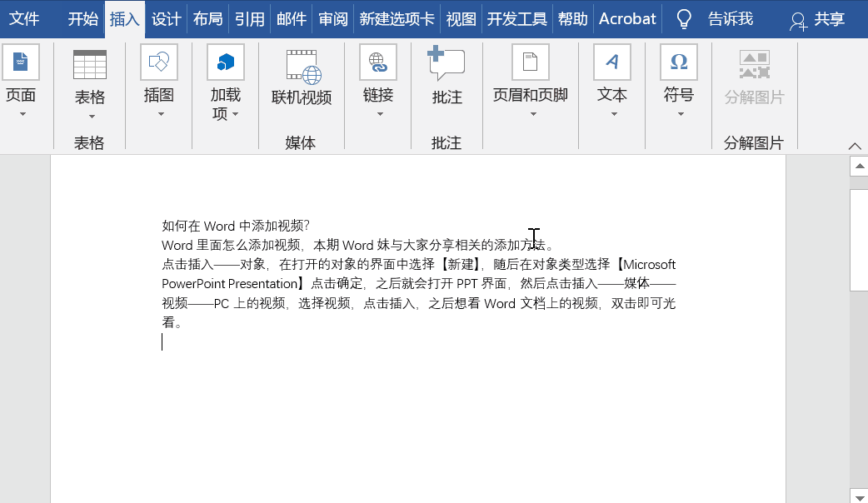
Task: Collapse the ribbon with the chevron
Action: [x=855, y=146]
